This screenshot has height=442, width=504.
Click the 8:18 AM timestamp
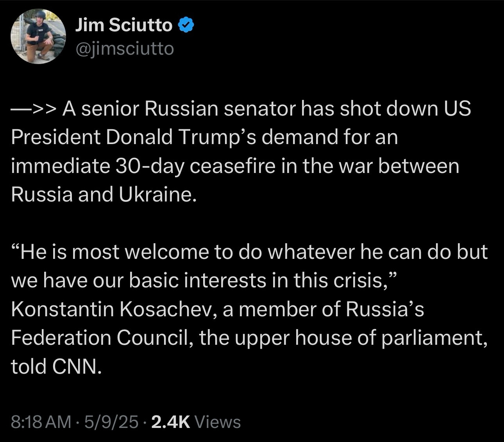(x=41, y=422)
